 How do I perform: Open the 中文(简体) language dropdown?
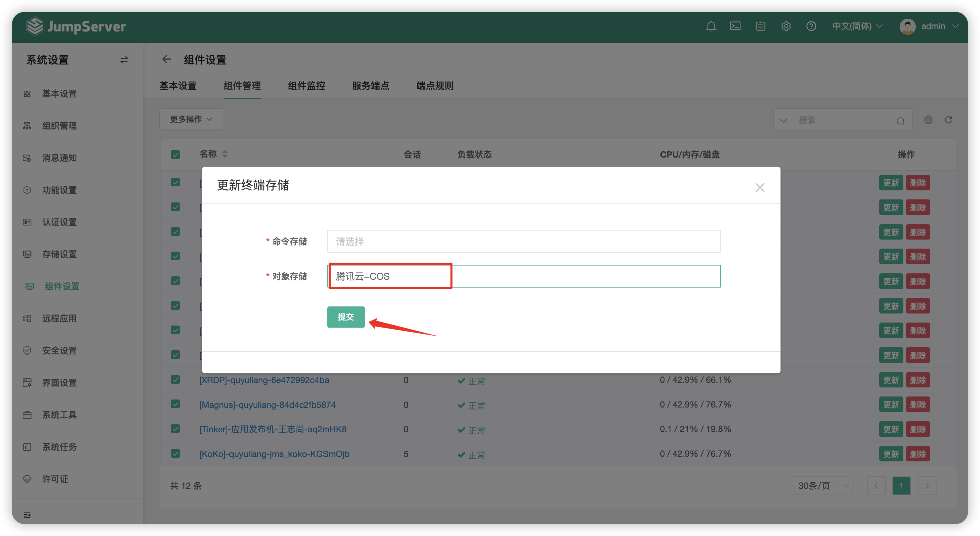(857, 26)
